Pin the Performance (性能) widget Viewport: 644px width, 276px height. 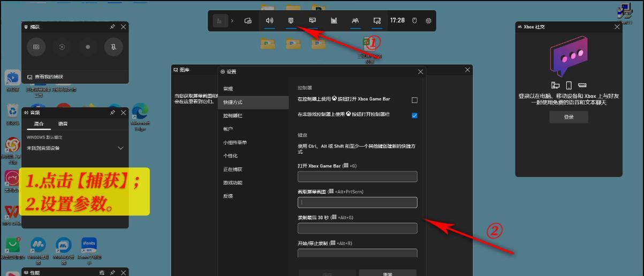(x=112, y=273)
